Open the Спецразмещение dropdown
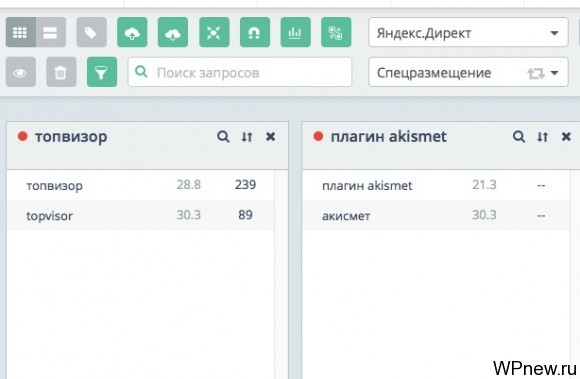580x379 pixels. coord(468,72)
